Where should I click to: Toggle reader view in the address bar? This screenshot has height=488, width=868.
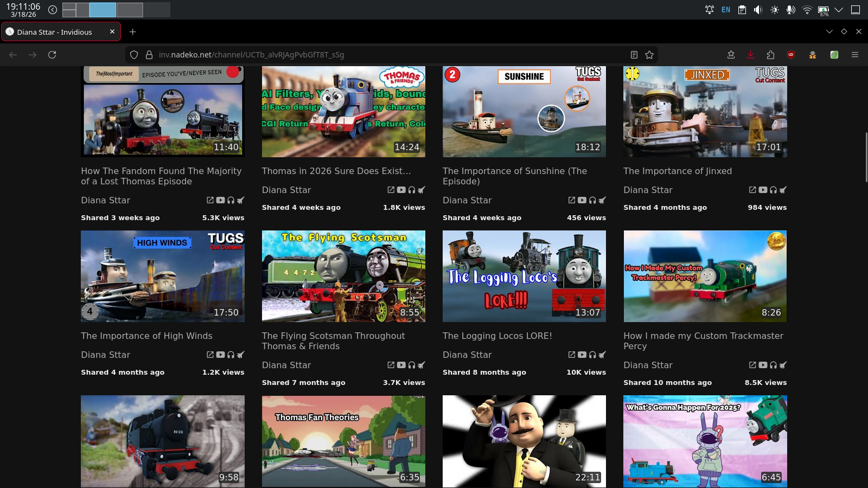tap(634, 55)
